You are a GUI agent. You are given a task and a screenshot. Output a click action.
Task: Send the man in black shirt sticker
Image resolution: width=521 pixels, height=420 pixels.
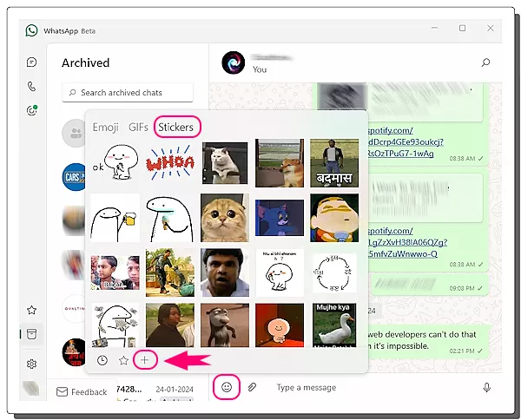pos(170,325)
